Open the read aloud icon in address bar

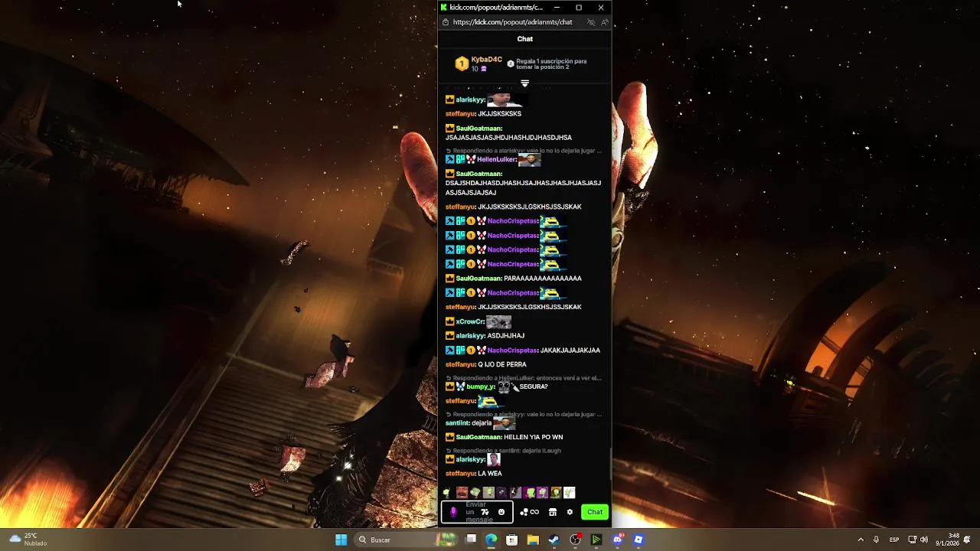pyautogui.click(x=604, y=22)
